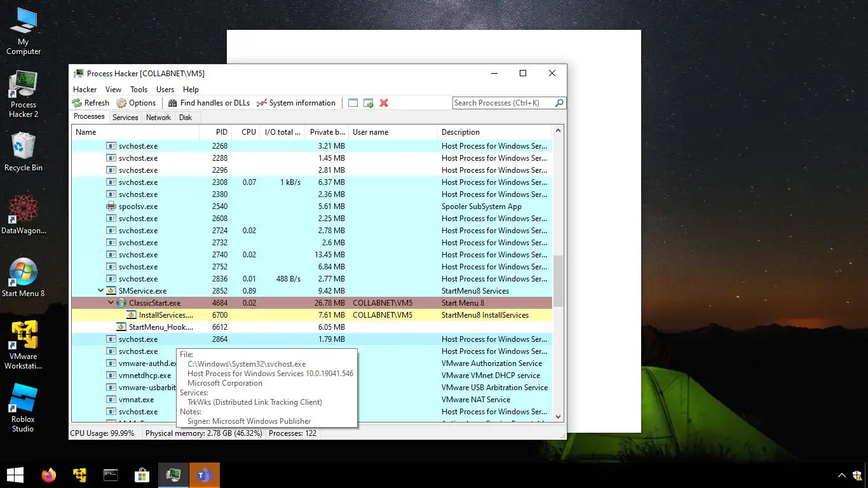Select svchost.exe with PID 2836
The height and width of the screenshot is (488, 868).
pyautogui.click(x=311, y=279)
